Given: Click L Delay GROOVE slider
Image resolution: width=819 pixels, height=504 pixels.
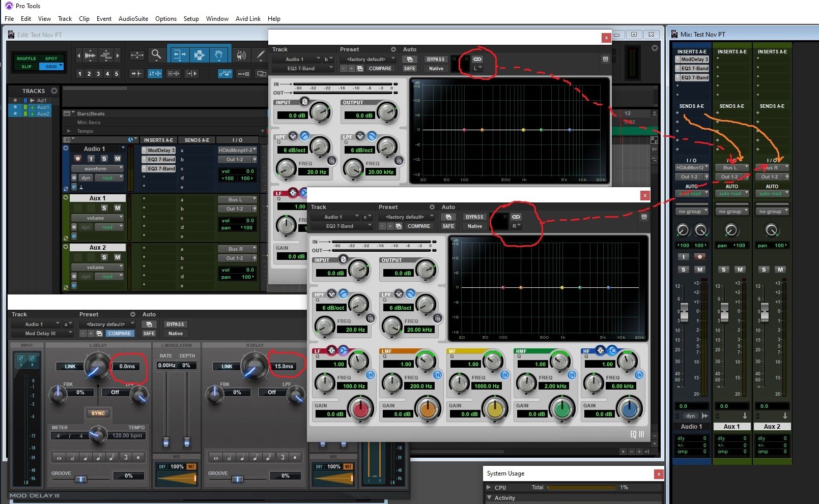Looking at the screenshot, I should point(80,479).
